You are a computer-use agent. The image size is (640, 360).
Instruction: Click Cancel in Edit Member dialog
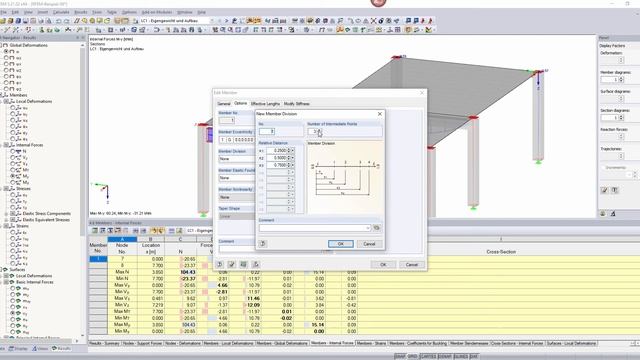pos(412,264)
